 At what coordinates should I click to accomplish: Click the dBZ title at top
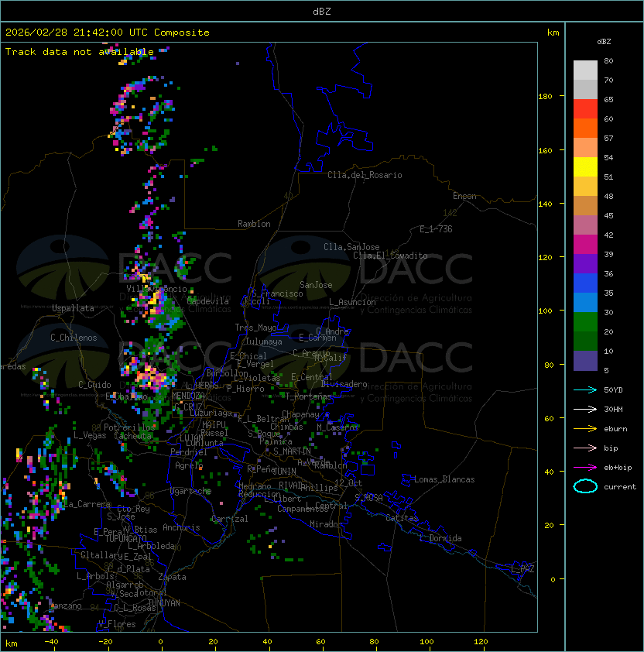coord(321,11)
